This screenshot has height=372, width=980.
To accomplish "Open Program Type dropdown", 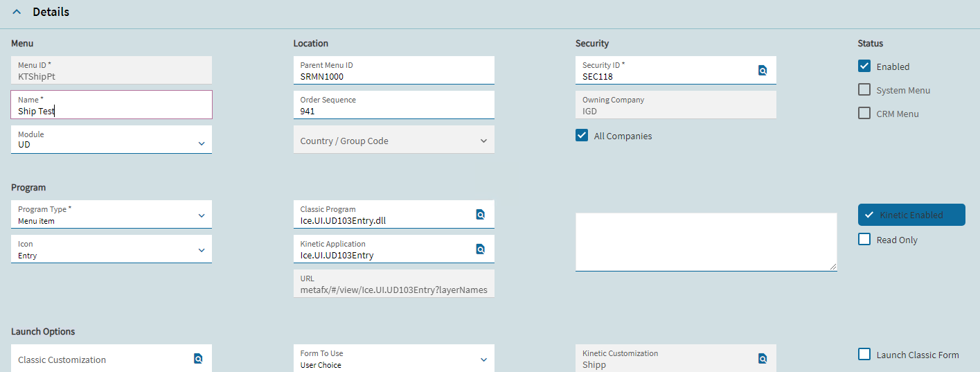I will (112, 214).
